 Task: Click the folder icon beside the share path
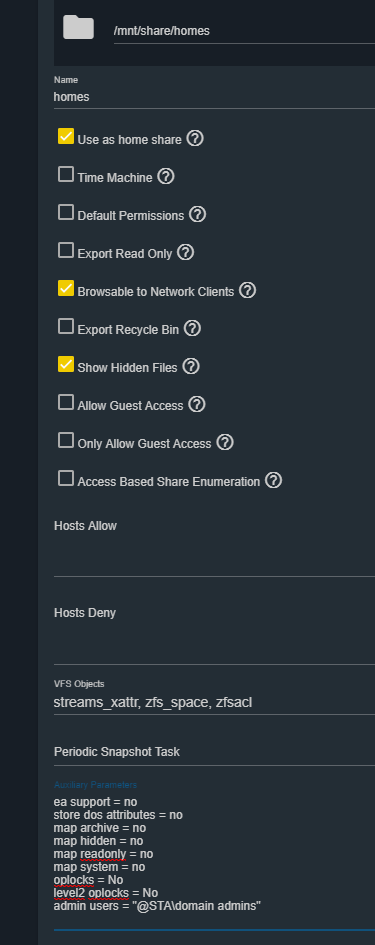(78, 28)
